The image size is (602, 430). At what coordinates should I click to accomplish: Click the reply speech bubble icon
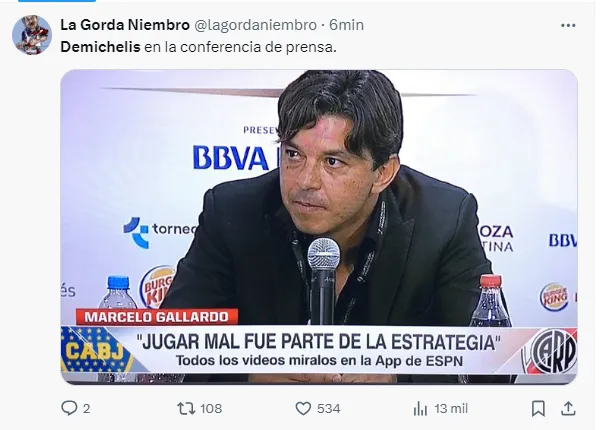(69, 408)
